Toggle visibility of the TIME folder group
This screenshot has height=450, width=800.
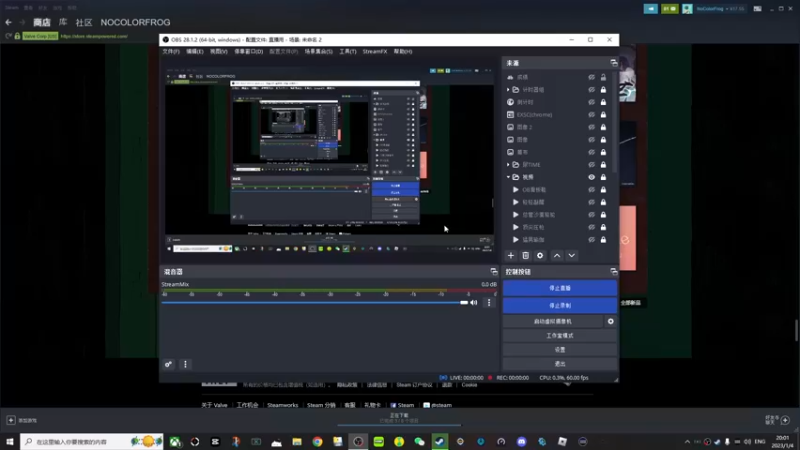point(591,165)
